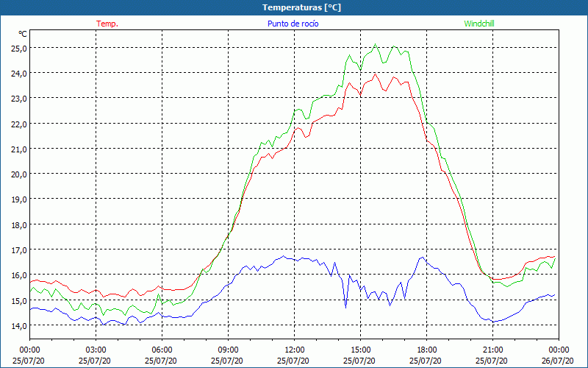Viewport: 588px width, 368px height.
Task: Click the "17,0" y-axis value
Action: click(x=19, y=250)
